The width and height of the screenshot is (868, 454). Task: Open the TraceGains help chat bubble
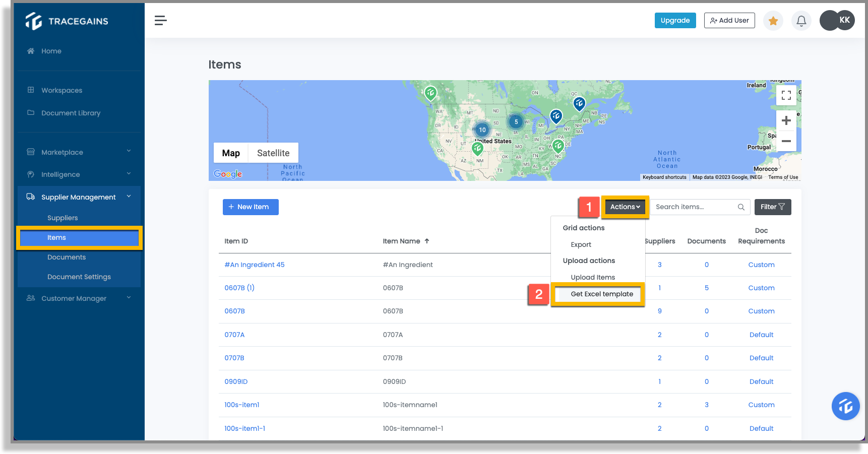[x=845, y=406]
